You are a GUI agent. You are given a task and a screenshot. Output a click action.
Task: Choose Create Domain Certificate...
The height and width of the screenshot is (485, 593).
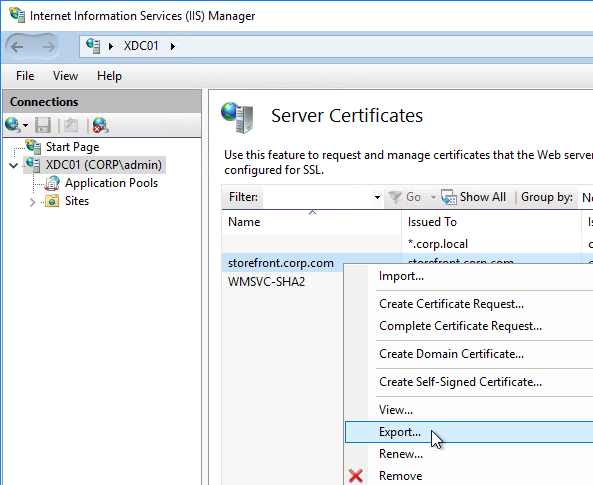[x=469, y=354]
